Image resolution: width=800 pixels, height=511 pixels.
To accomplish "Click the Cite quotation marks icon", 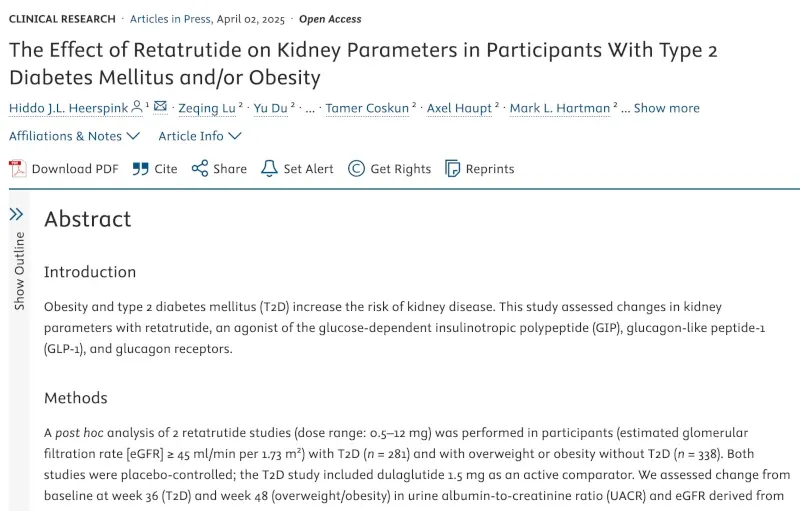I will point(140,169).
